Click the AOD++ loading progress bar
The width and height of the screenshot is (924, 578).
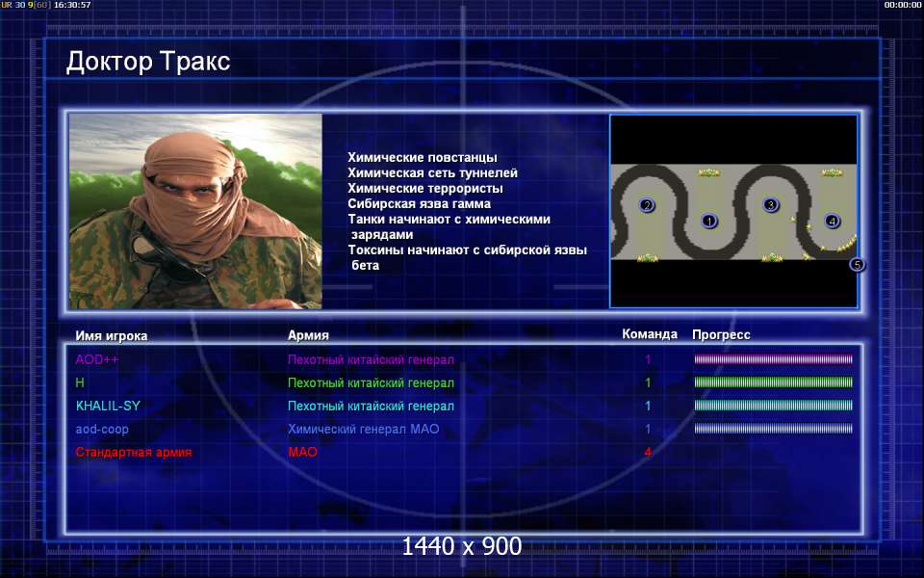click(773, 359)
